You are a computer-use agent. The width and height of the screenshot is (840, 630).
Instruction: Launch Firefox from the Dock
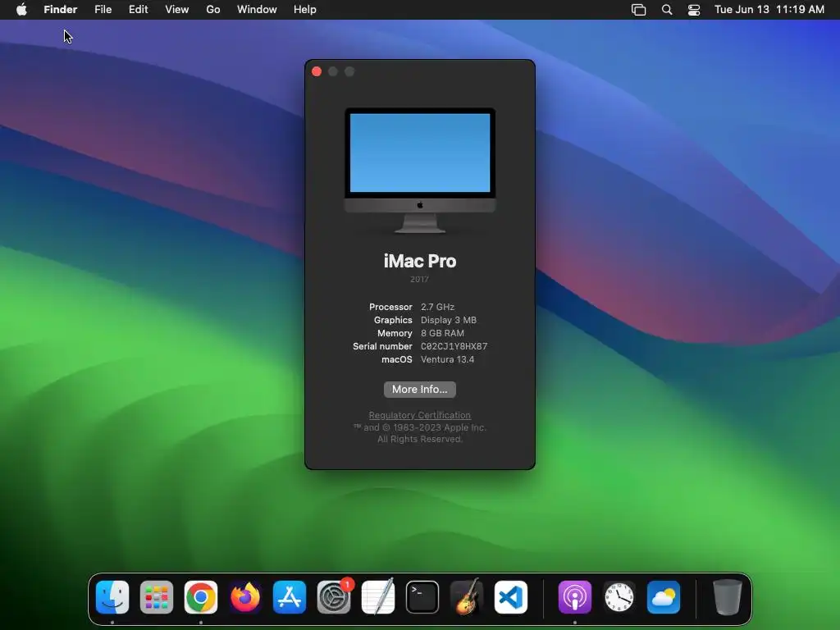pos(245,597)
